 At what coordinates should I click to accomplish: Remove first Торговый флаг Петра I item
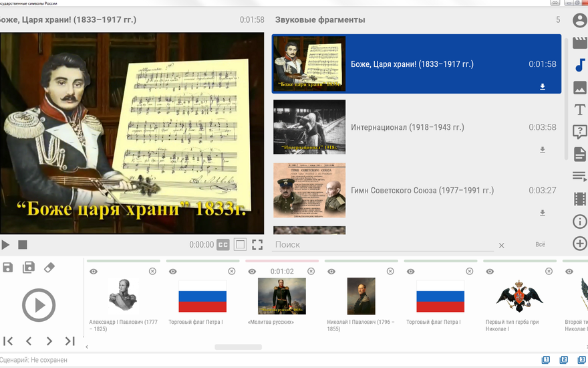pyautogui.click(x=232, y=271)
